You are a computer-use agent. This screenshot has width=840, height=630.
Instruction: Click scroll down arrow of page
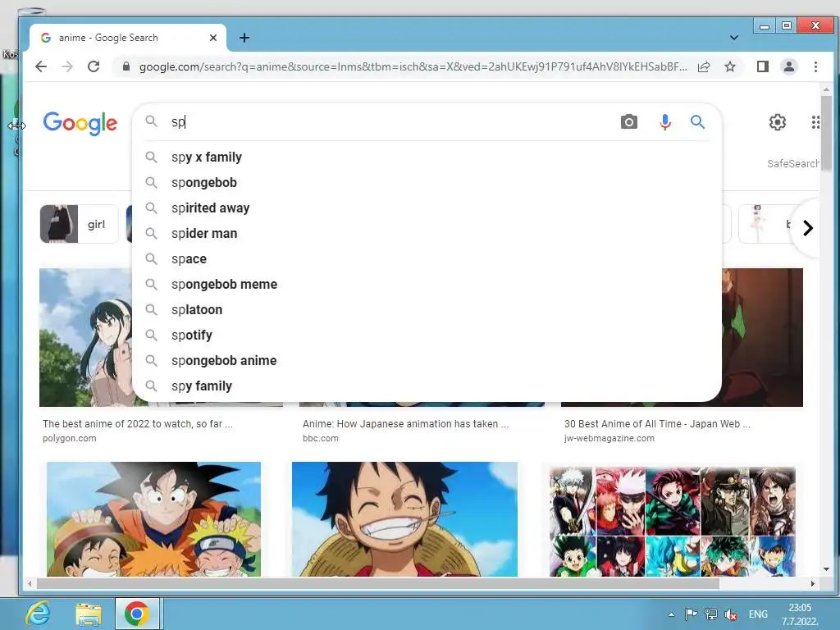pyautogui.click(x=825, y=569)
